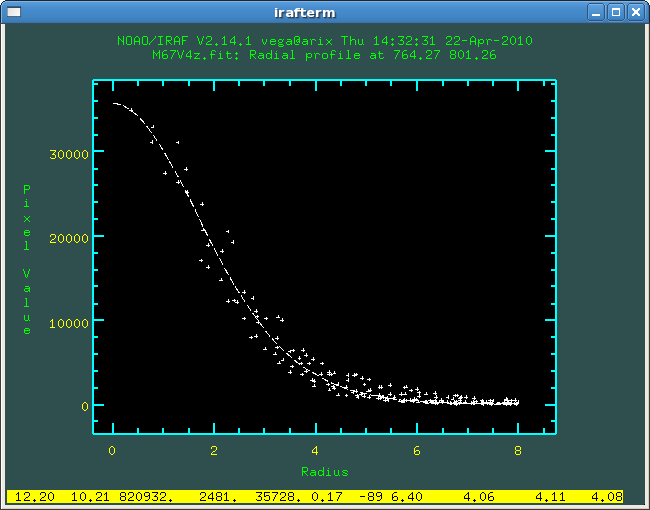Click the 4.11 value in status bar
Screen dimensions: 650x510
(551, 496)
